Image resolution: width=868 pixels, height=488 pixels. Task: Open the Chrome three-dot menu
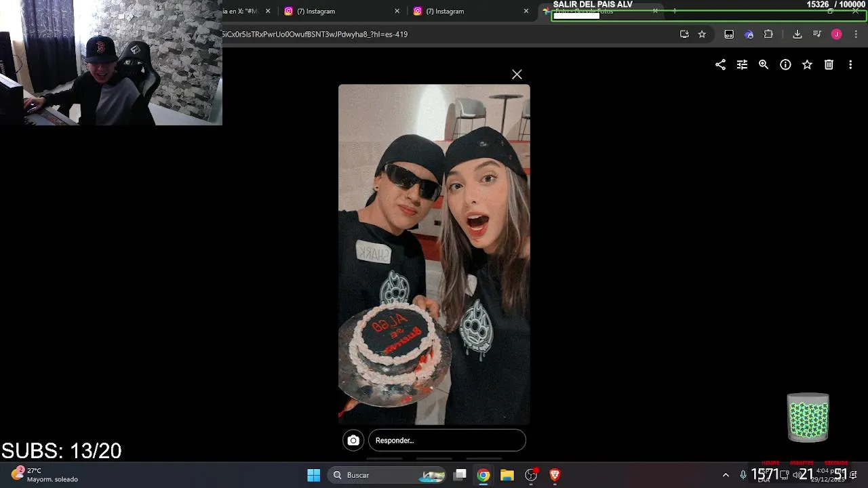[855, 34]
